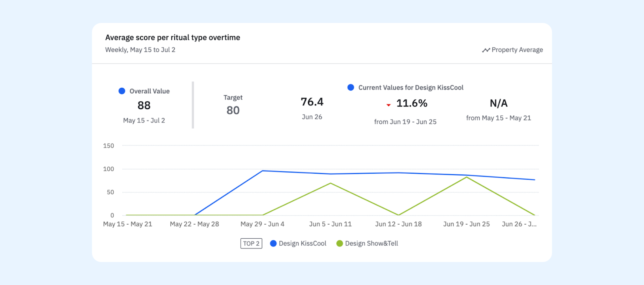Click the TOP 2 legend button
The height and width of the screenshot is (285, 644).
click(251, 243)
